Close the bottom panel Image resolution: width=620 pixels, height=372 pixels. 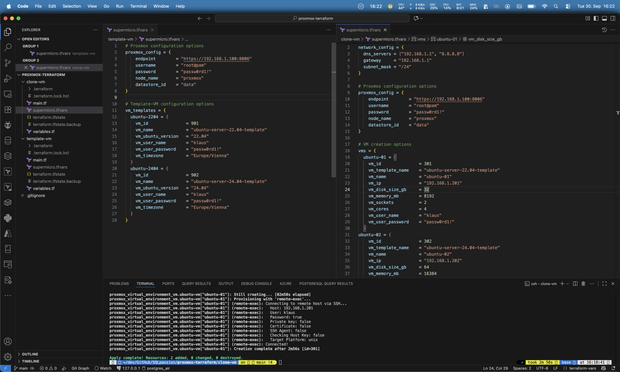pyautogui.click(x=613, y=283)
